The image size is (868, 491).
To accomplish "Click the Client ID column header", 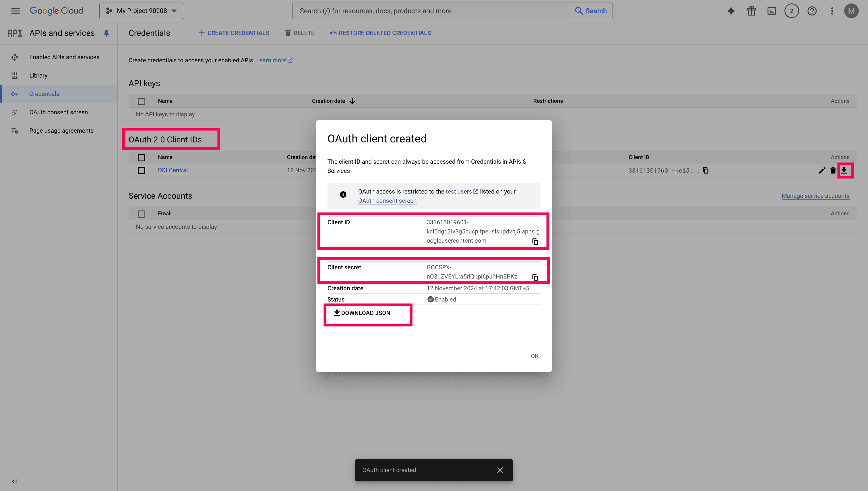I will 638,157.
